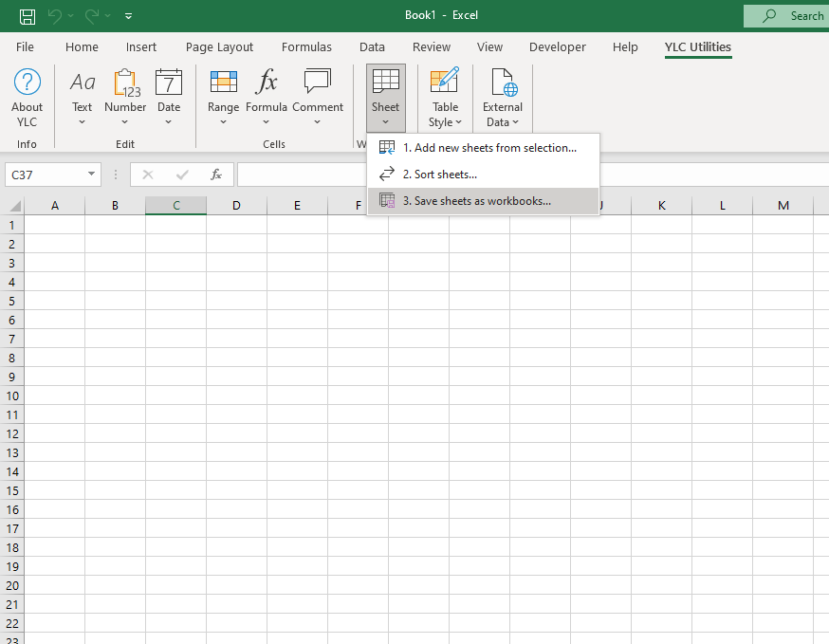Switch to the Formulas tab
The height and width of the screenshot is (644, 829).
tap(306, 47)
